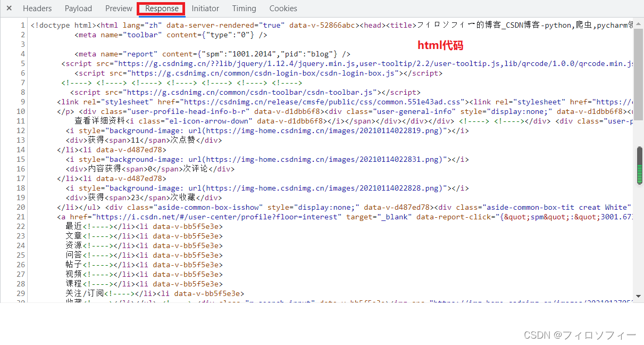Open the Cookies tab
The height and width of the screenshot is (345, 644).
[x=283, y=8]
